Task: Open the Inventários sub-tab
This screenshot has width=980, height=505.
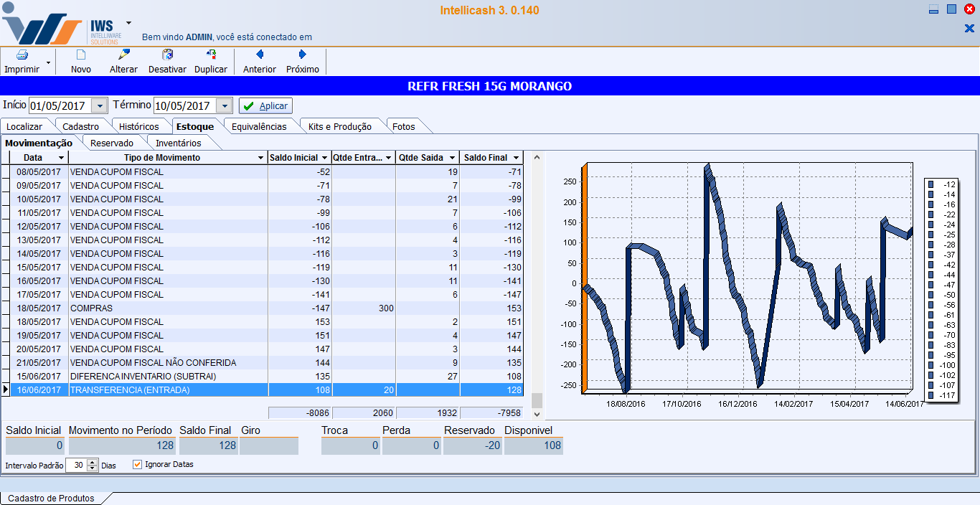Action: pyautogui.click(x=179, y=143)
